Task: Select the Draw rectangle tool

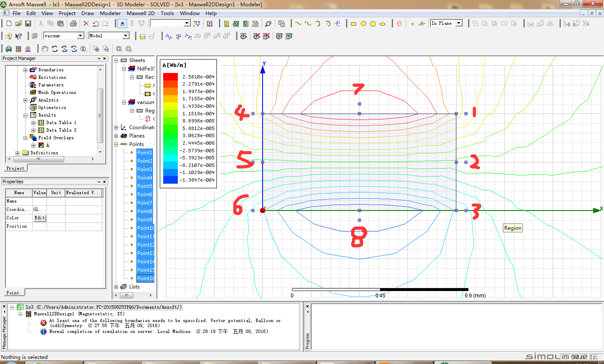Action: point(354,24)
